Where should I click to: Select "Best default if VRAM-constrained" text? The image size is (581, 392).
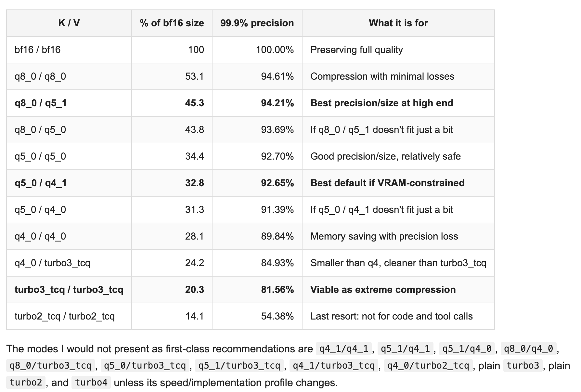pos(387,183)
